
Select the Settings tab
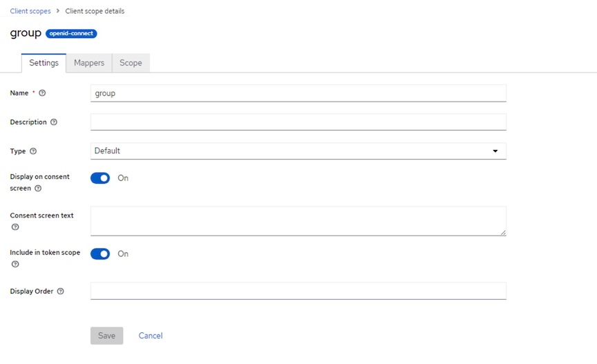44,63
